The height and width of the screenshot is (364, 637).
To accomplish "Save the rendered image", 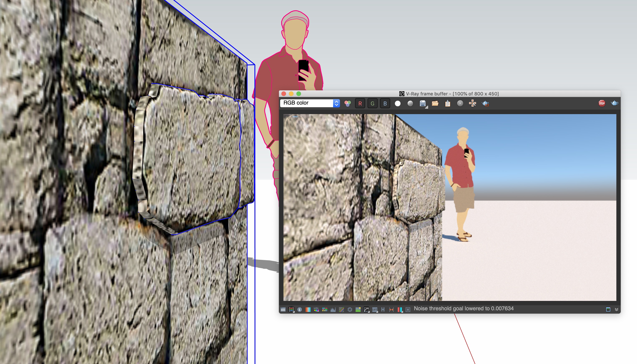I will coord(423,103).
